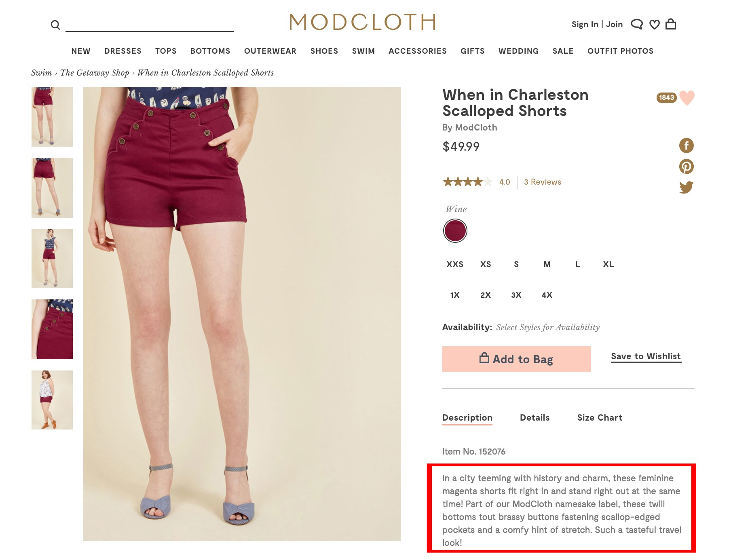Viewport: 731px width, 560px height.
Task: Select size M
Action: click(x=547, y=264)
